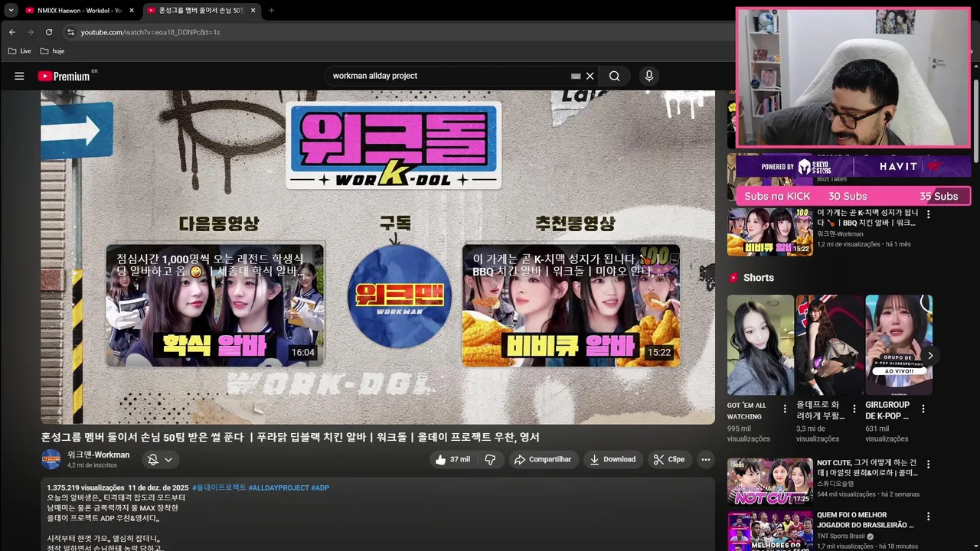Go back with browser back arrow
The image size is (980, 551).
click(12, 32)
